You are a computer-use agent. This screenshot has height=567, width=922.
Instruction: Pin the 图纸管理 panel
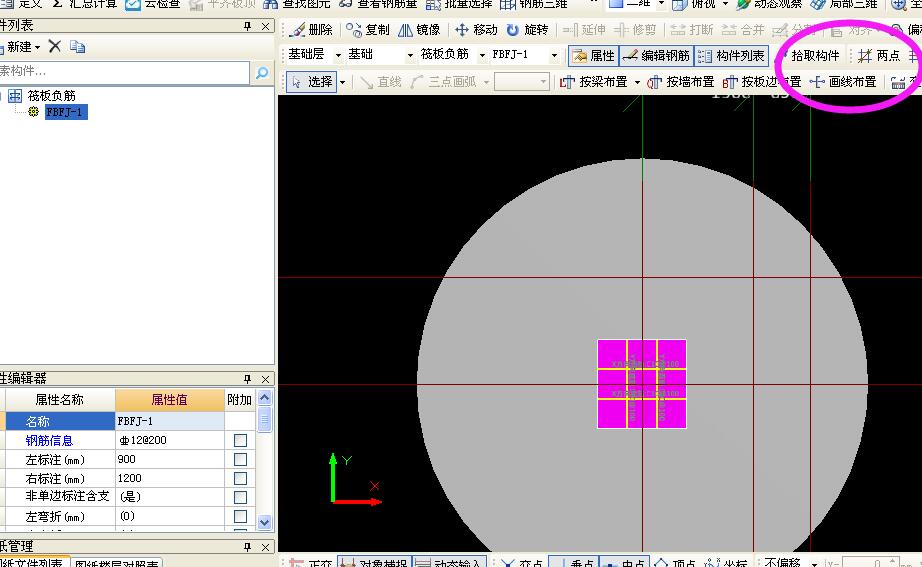pyautogui.click(x=248, y=547)
